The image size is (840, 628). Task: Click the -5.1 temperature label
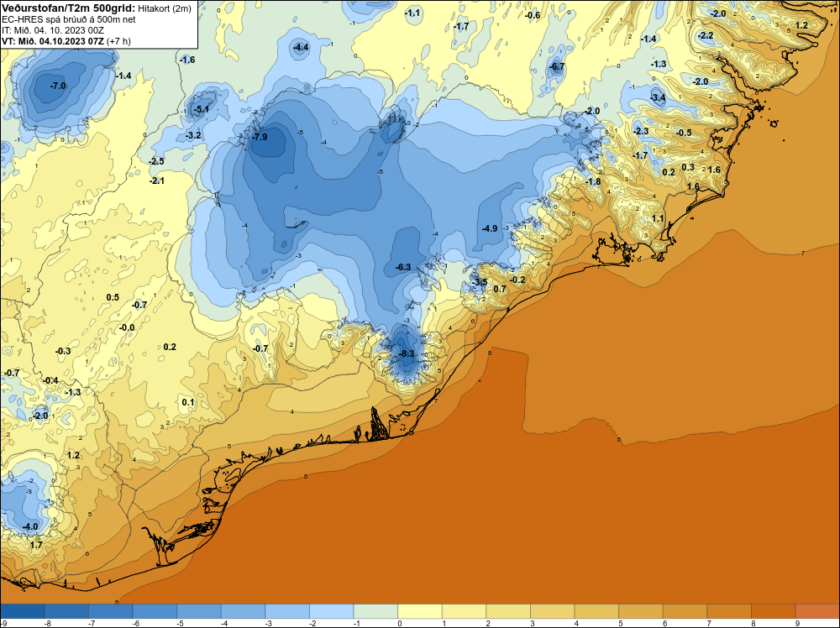tap(202, 109)
